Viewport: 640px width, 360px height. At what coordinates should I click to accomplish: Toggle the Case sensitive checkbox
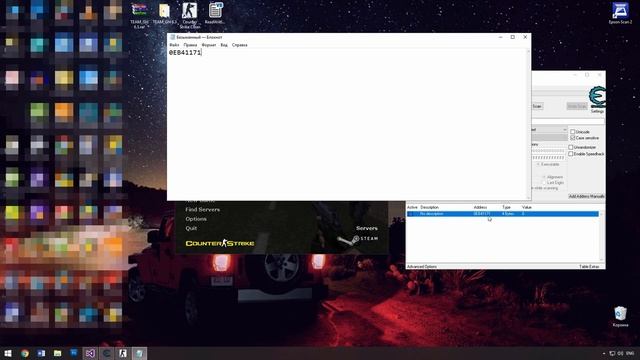(x=572, y=138)
